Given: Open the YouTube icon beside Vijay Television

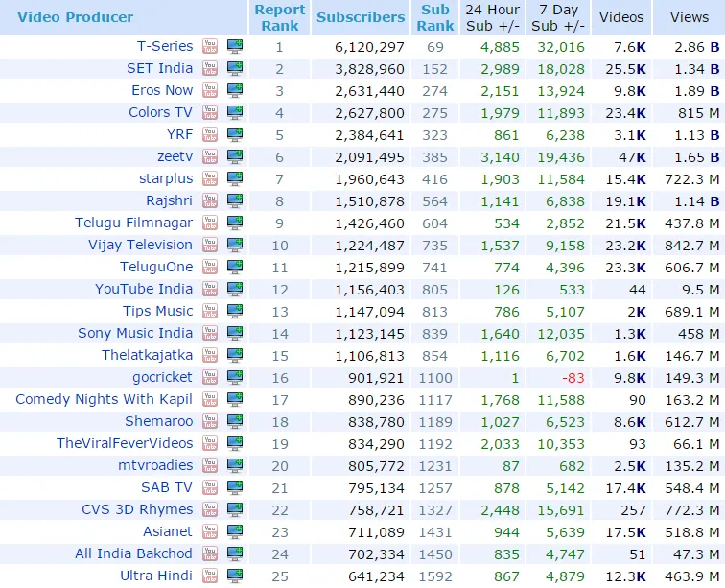Looking at the screenshot, I should coord(210,245).
